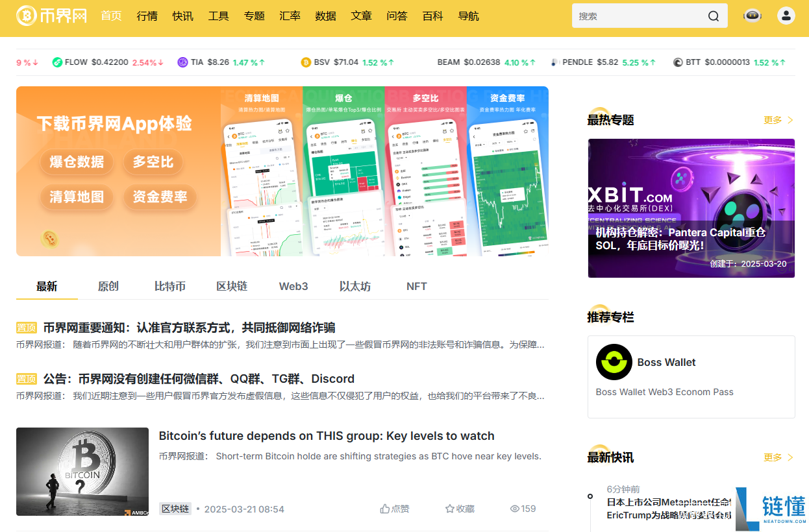The image size is (809, 532).
Task: Click the BSV 1.52% change value
Action: (x=379, y=62)
